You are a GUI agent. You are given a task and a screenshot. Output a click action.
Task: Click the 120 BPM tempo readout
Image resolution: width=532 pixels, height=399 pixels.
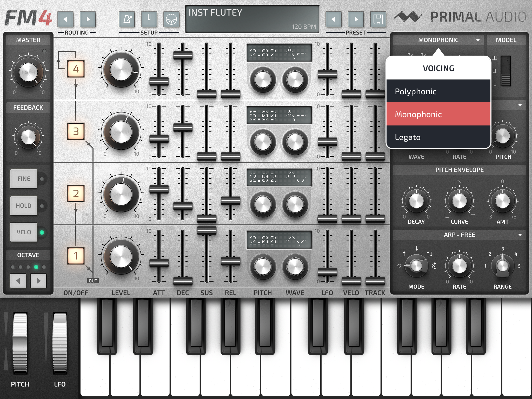(304, 27)
